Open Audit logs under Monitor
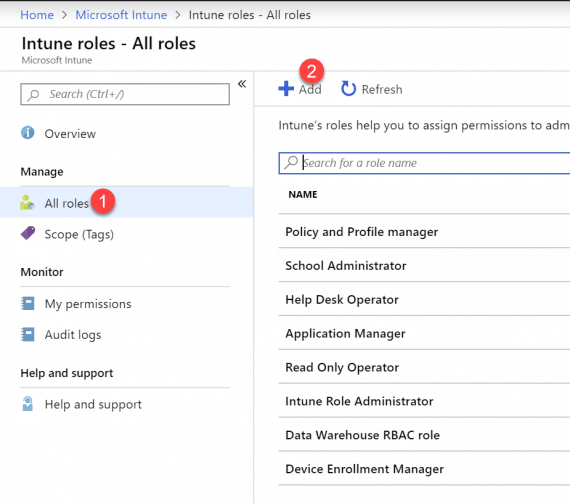Viewport: 570px width, 504px height. (x=73, y=335)
